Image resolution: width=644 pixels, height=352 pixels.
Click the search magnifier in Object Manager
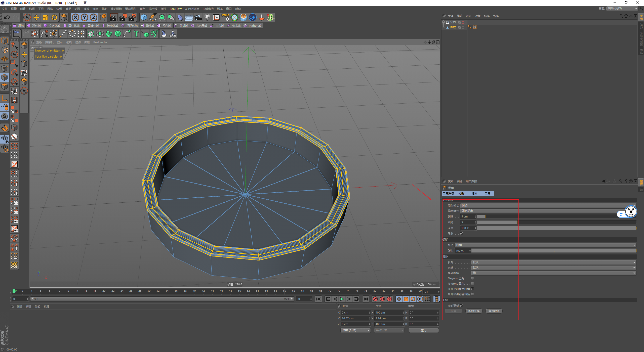coord(621,16)
